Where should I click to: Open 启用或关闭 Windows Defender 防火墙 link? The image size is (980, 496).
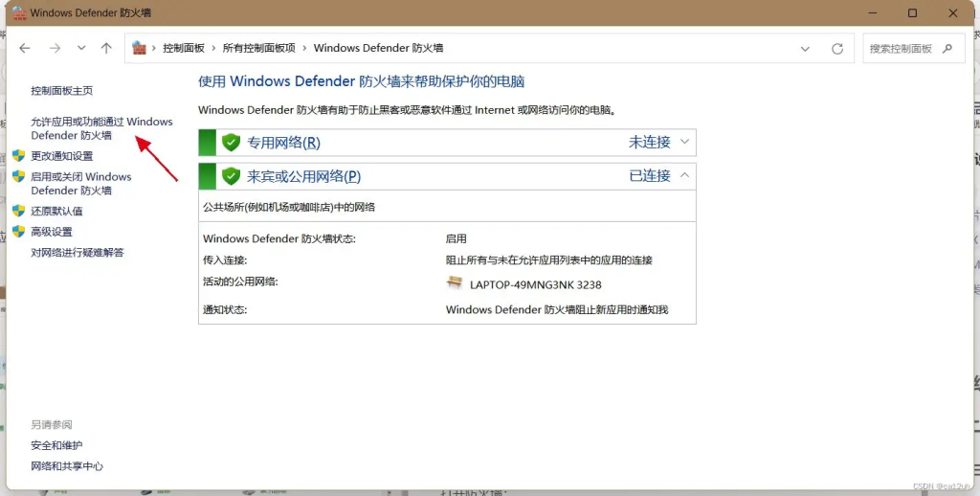pos(81,183)
